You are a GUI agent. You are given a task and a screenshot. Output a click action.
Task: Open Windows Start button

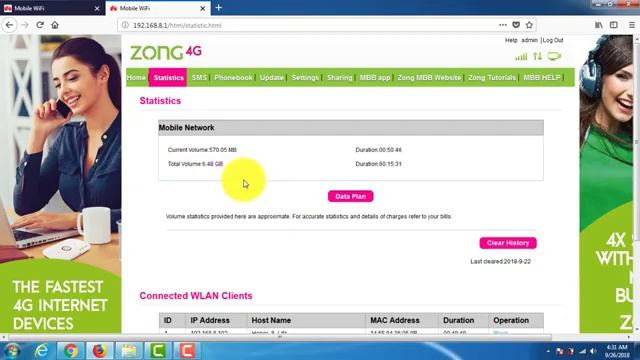pos(12,351)
